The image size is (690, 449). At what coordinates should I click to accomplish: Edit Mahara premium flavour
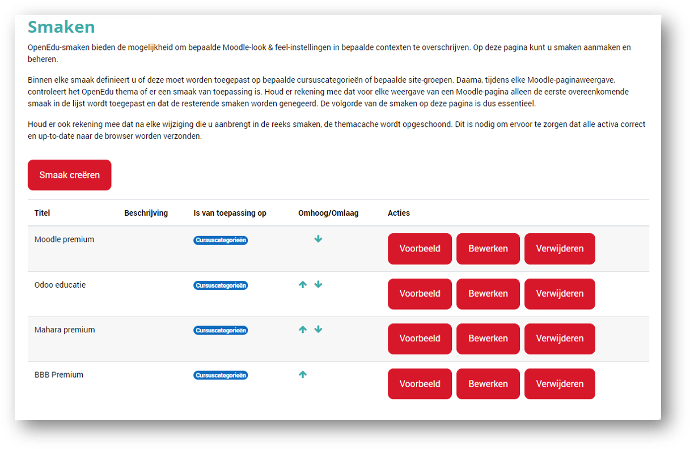[489, 339]
